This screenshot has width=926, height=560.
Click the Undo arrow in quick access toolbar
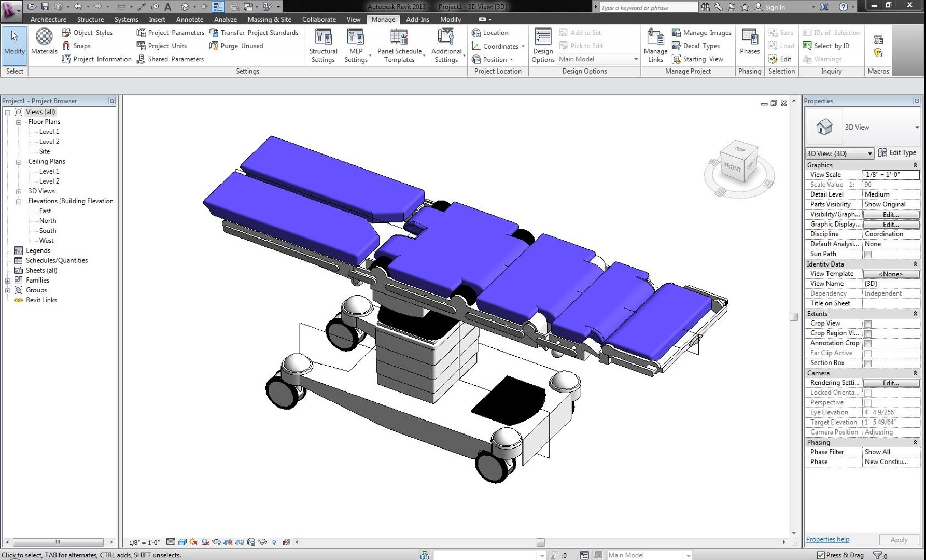click(78, 7)
